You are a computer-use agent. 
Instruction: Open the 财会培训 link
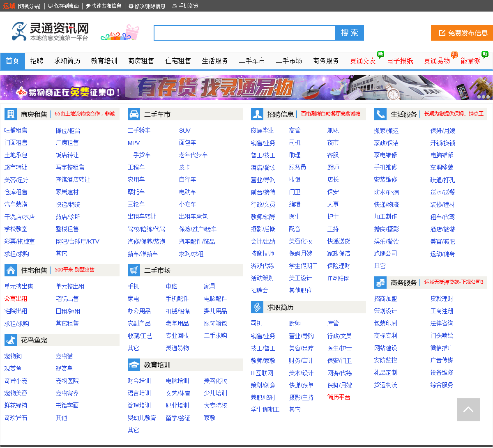tap(139, 381)
